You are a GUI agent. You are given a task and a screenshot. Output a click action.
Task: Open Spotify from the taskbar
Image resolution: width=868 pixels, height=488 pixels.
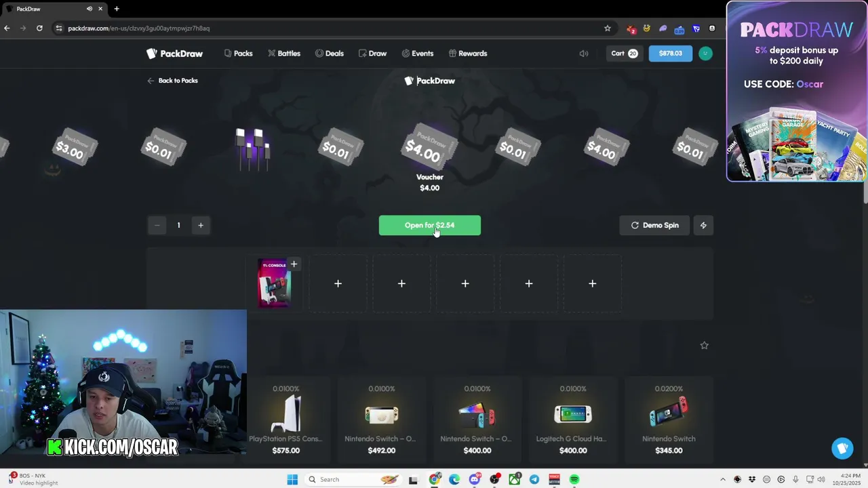[x=574, y=479]
